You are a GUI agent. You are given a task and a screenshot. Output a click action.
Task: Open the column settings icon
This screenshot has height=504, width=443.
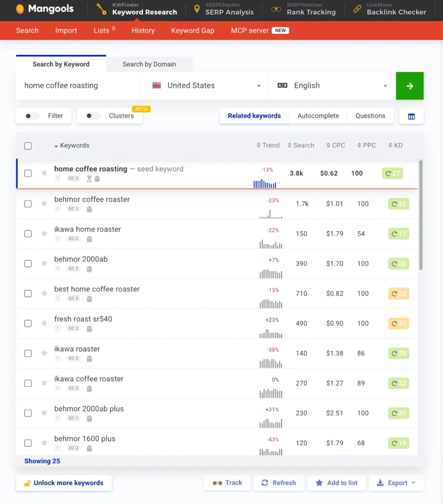tap(411, 116)
